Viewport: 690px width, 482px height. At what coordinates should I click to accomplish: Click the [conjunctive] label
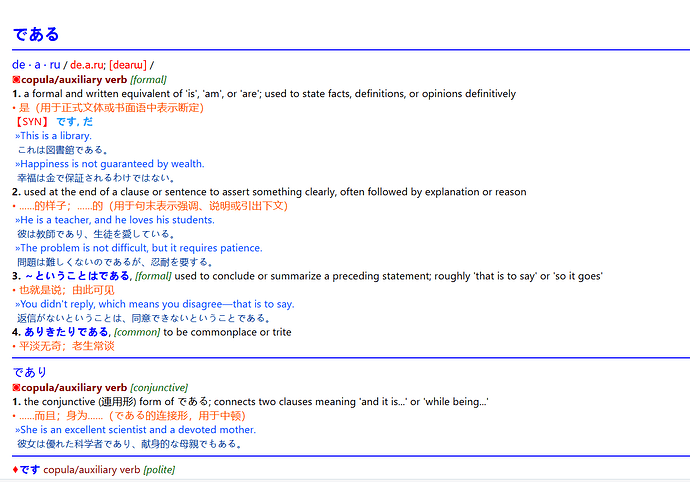[159, 388]
